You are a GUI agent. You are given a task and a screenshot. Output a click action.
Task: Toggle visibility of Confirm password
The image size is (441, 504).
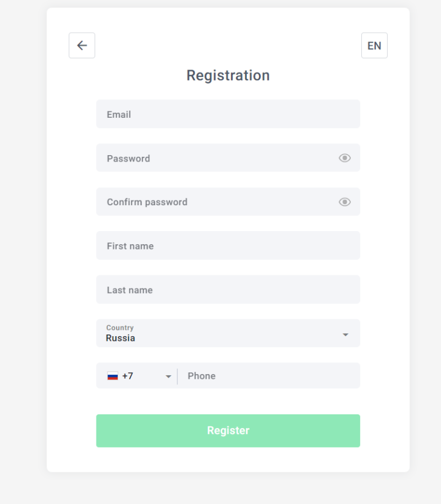(345, 202)
